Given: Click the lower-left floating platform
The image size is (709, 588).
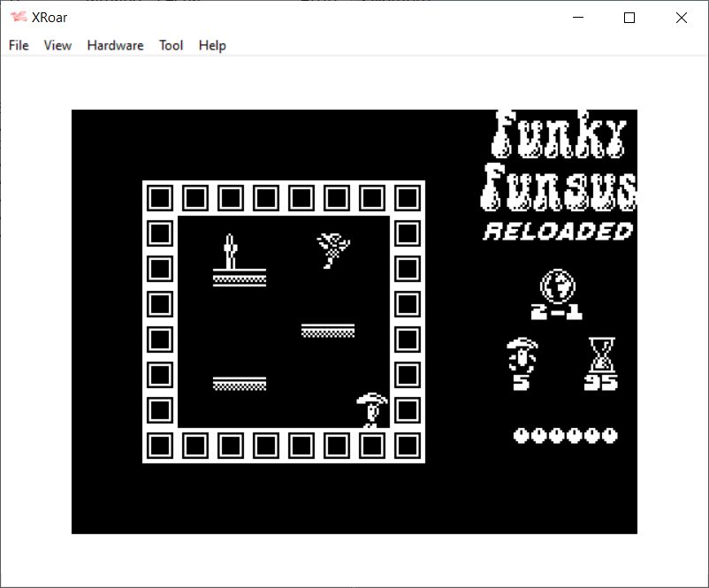Looking at the screenshot, I should coord(240,383).
